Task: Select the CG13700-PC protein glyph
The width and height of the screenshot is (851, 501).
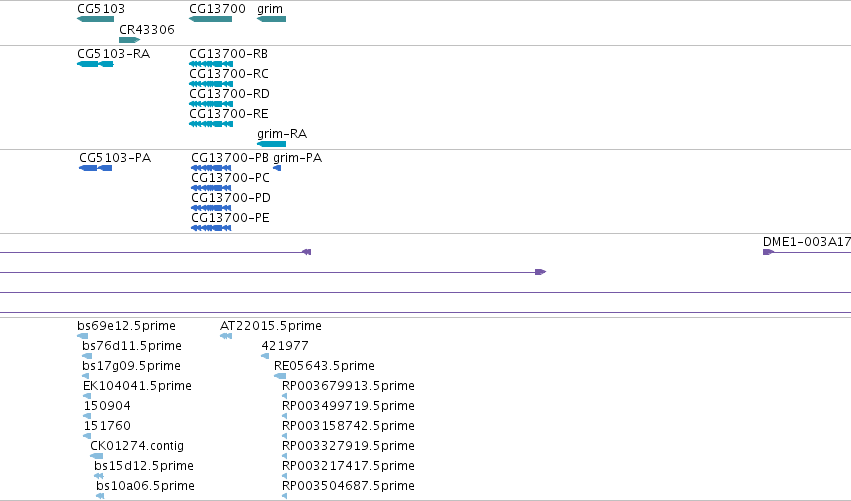Action: (211, 188)
